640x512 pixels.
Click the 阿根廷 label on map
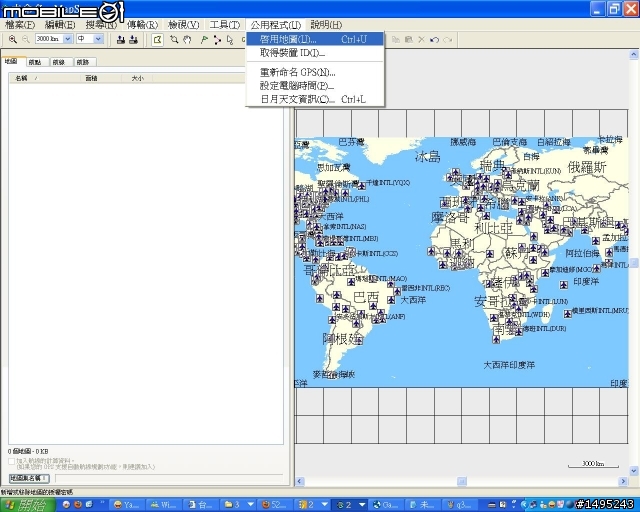[343, 338]
